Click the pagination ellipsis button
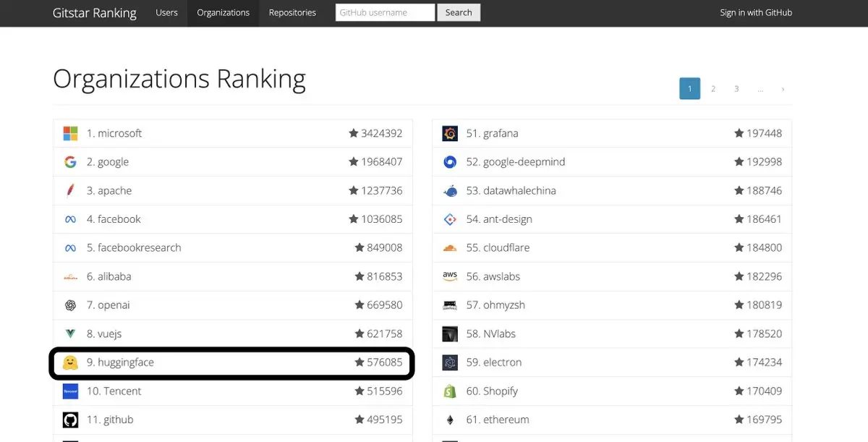Screen dimensions: 868x442 click(759, 89)
